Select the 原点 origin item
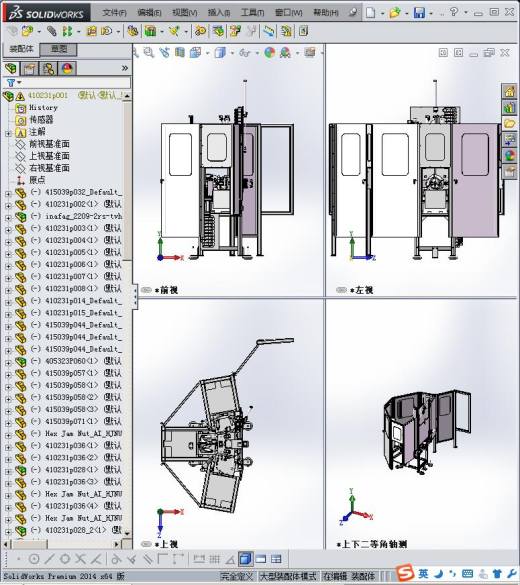 point(37,180)
